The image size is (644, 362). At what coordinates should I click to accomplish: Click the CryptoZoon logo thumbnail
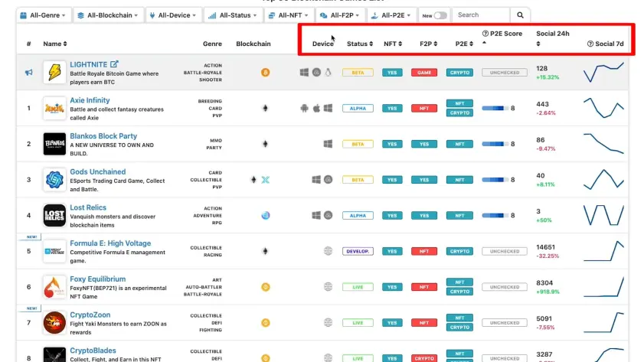[x=54, y=323]
